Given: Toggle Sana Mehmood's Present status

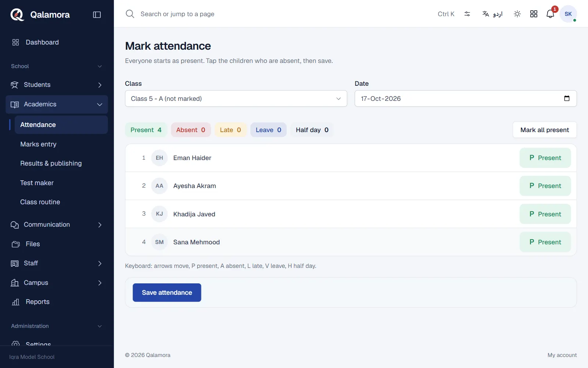Looking at the screenshot, I should click(545, 242).
